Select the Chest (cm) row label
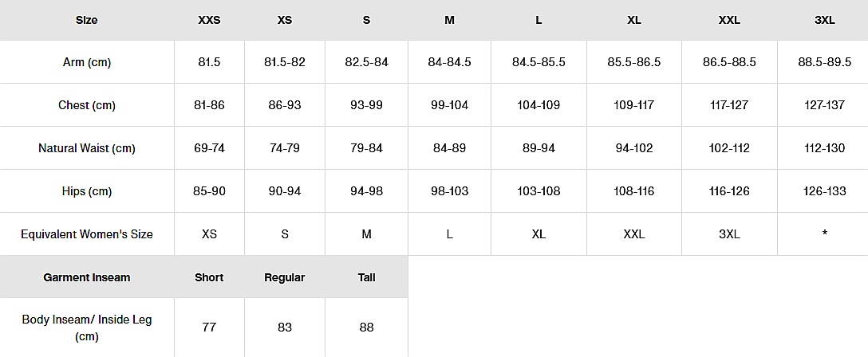 pos(87,105)
